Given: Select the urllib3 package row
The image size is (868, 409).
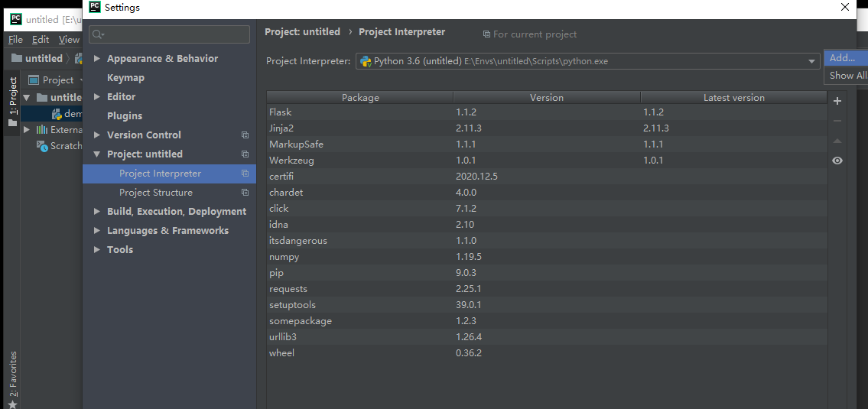Looking at the screenshot, I should [x=547, y=337].
